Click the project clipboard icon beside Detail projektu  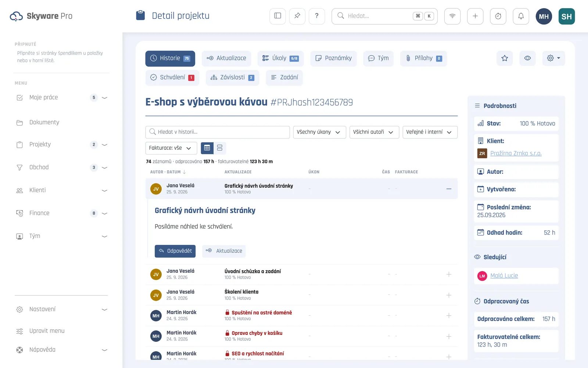point(140,15)
